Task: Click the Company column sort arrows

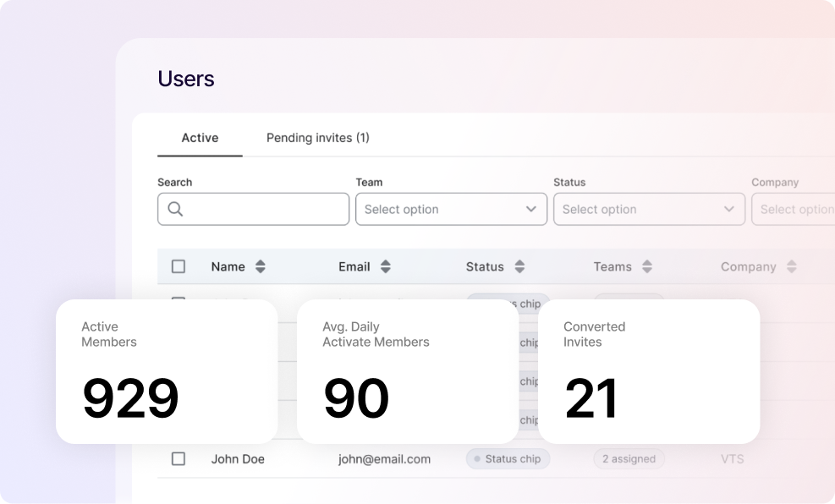Action: [792, 266]
